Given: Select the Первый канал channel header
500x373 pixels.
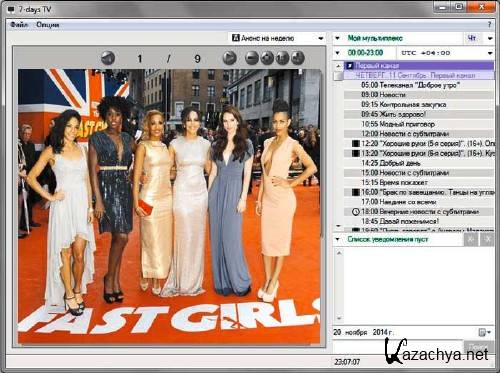Looking at the screenshot, I should pos(419,65).
